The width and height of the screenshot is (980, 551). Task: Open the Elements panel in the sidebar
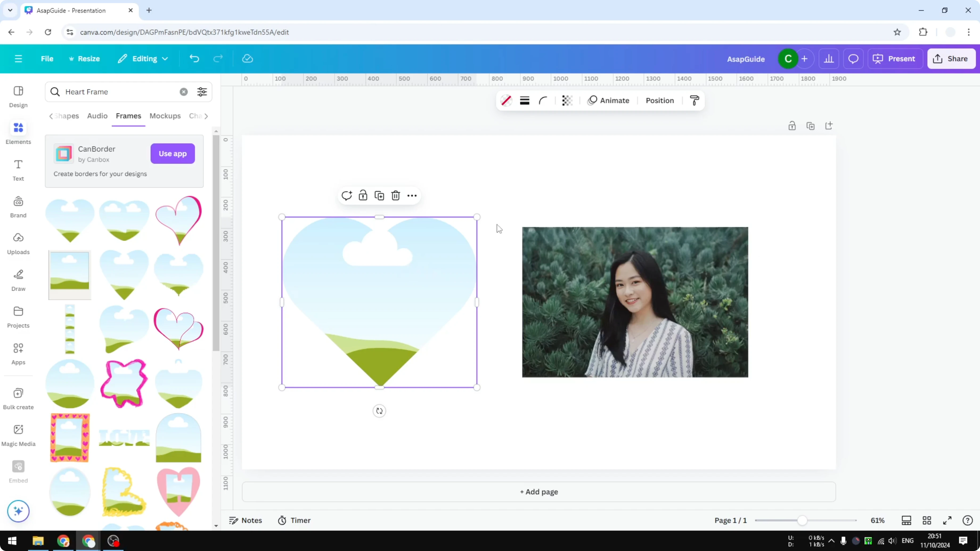(x=18, y=133)
